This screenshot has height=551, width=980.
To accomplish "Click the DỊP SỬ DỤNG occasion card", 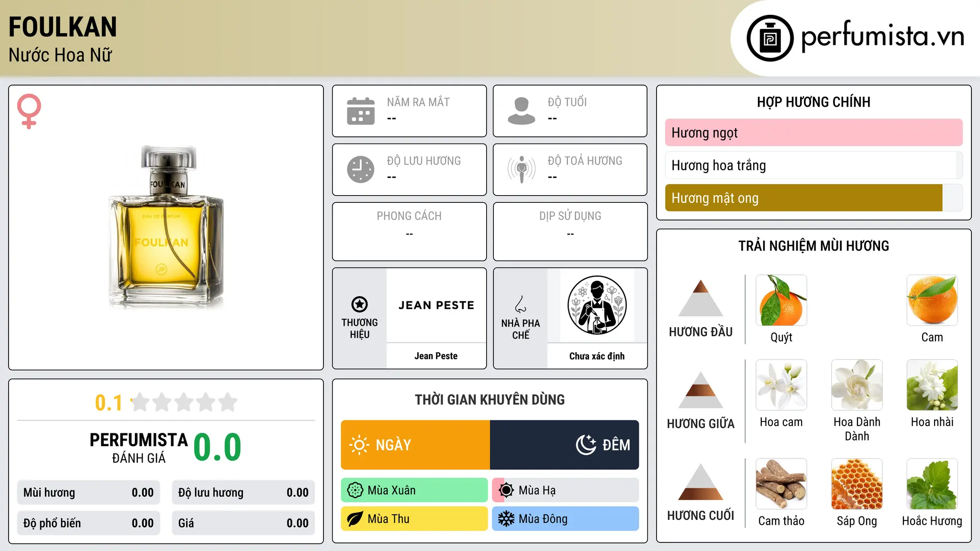I will coord(570,231).
